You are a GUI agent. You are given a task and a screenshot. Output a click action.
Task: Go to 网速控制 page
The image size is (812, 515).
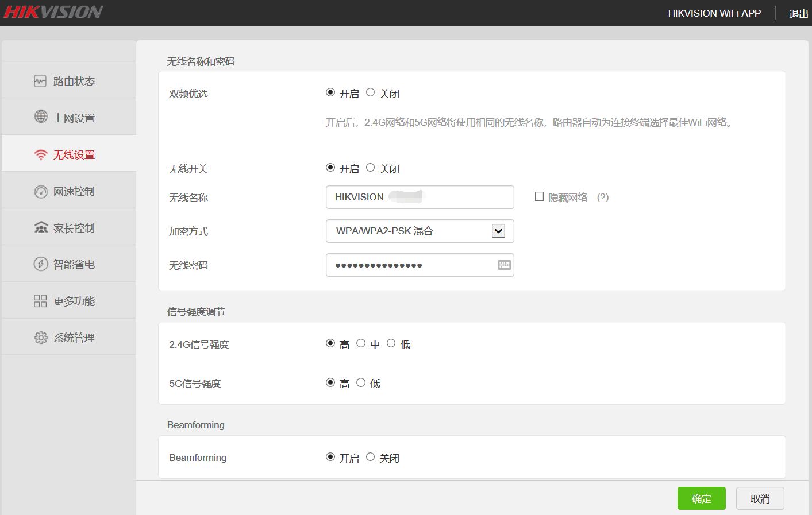tap(69, 190)
